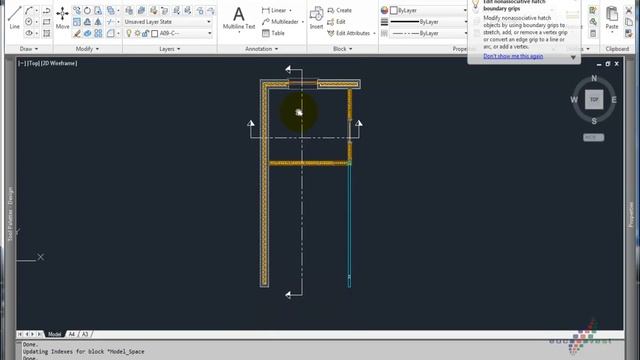
Task: Toggle layer lock padlock icon
Action: coord(145,33)
